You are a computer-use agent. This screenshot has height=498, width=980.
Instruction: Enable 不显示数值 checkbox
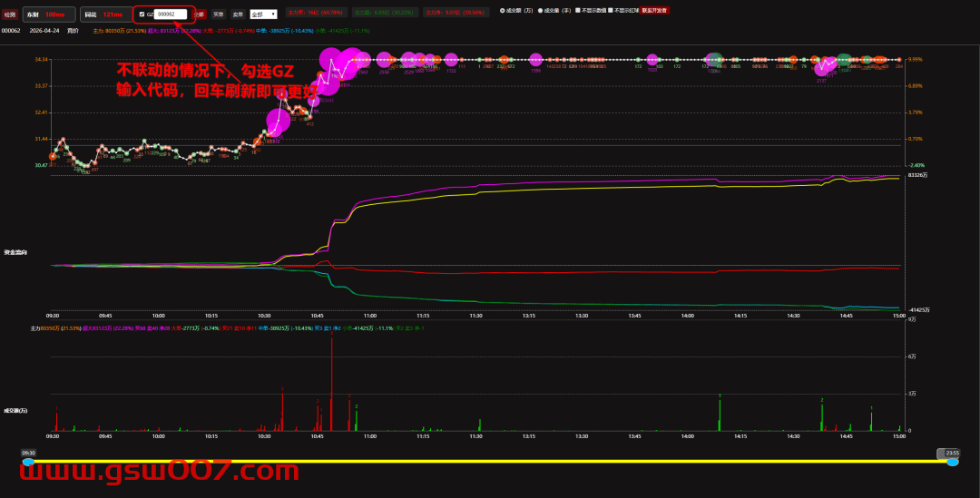[578, 10]
